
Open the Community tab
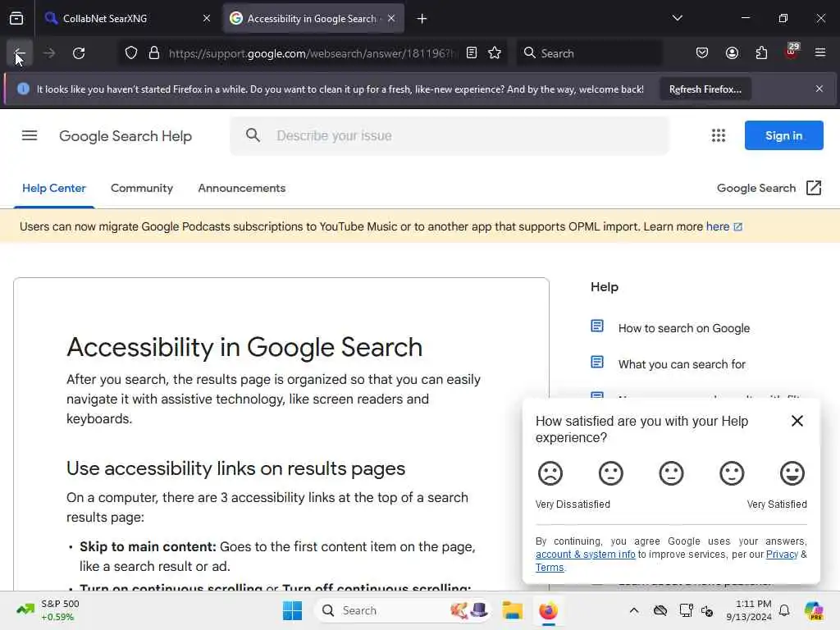(142, 188)
